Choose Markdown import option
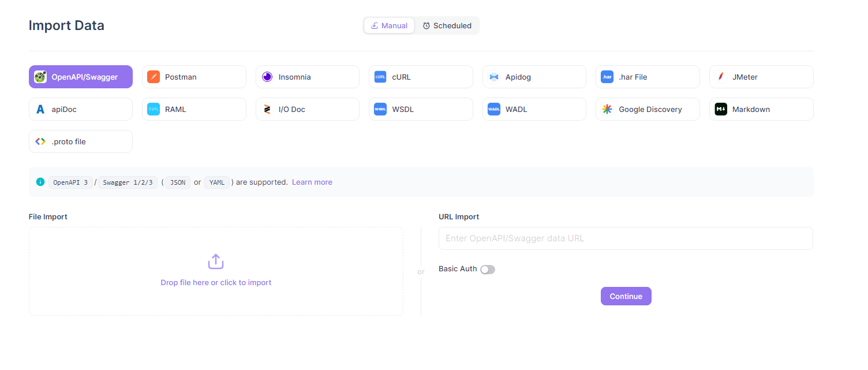The width and height of the screenshot is (868, 370). (x=761, y=109)
